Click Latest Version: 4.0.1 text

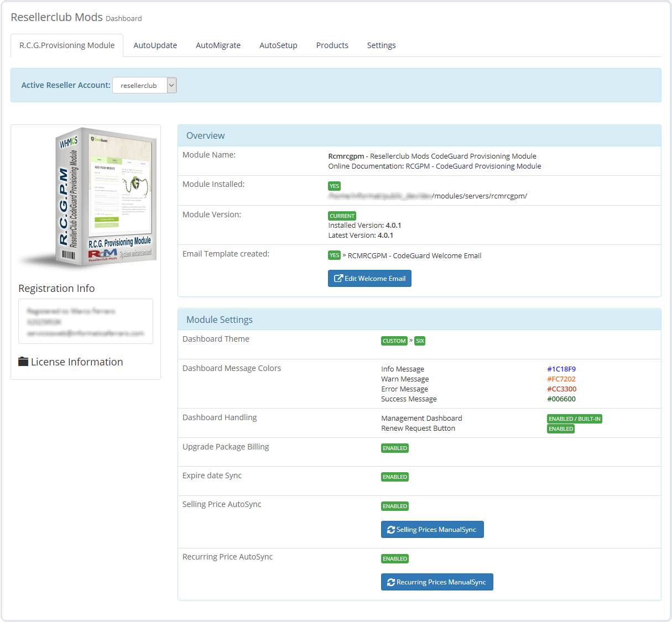pos(361,235)
